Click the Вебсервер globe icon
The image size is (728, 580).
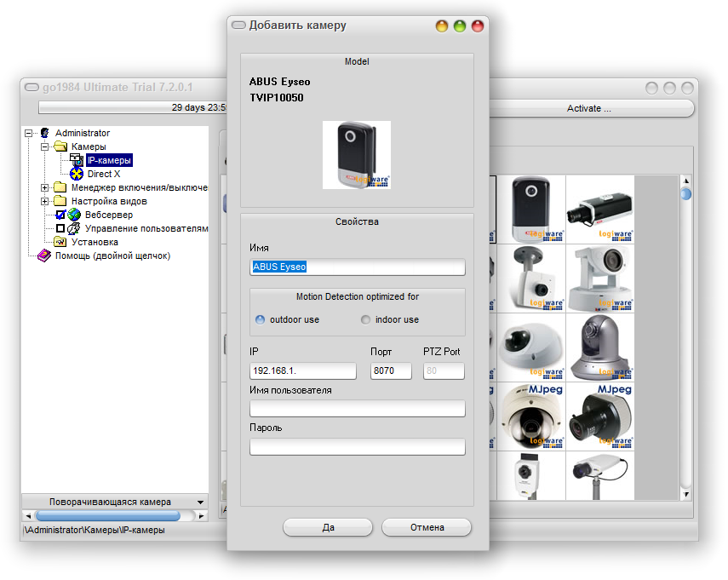coord(74,215)
